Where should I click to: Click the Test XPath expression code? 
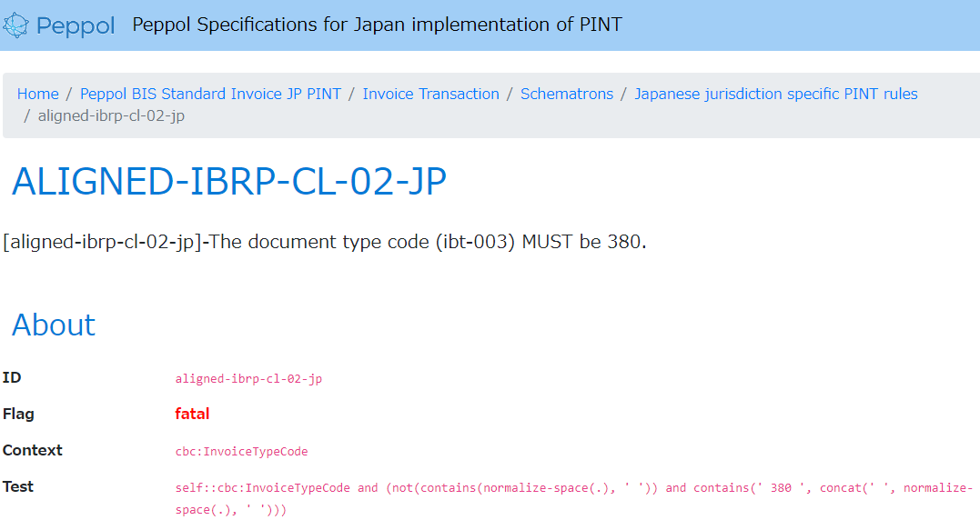[574, 499]
